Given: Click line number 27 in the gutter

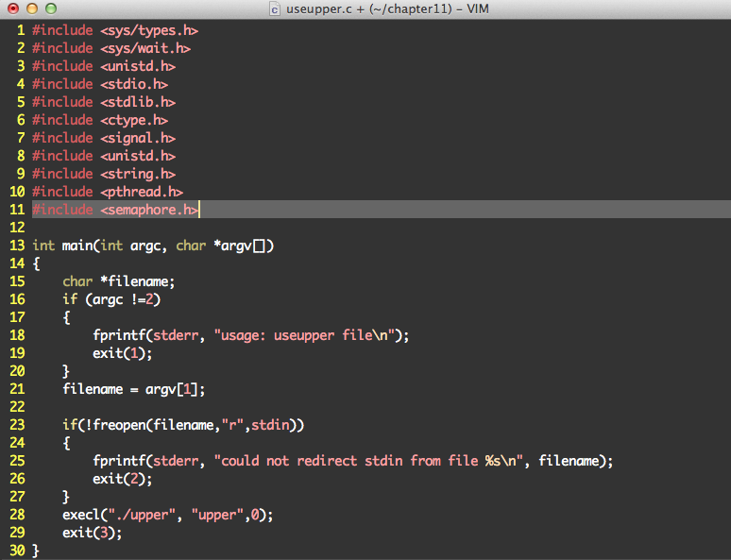Looking at the screenshot, I should (17, 497).
